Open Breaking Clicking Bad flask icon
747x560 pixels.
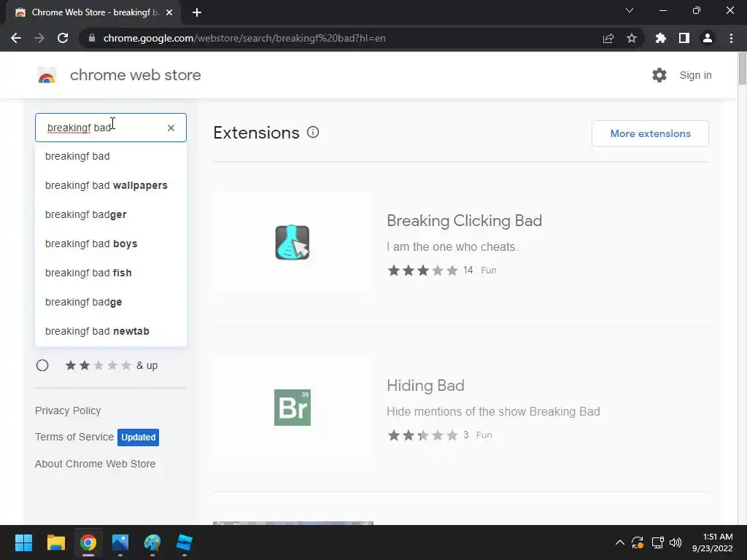point(293,242)
